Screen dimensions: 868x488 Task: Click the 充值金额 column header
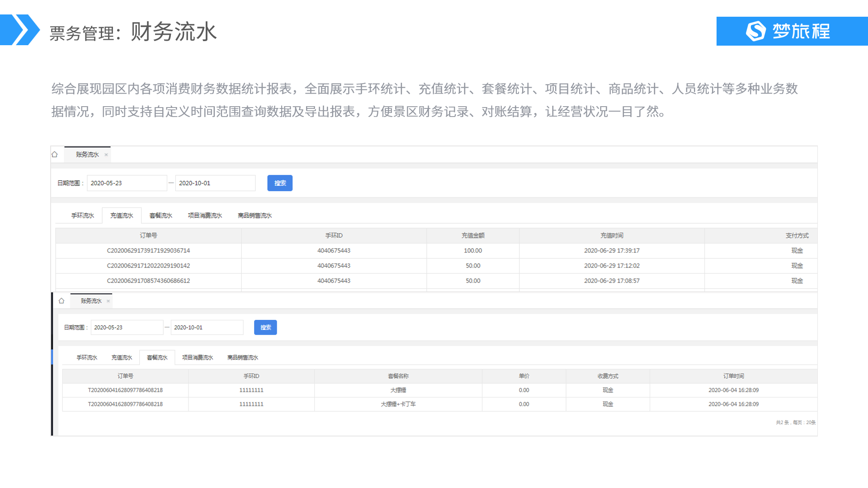[x=473, y=235]
